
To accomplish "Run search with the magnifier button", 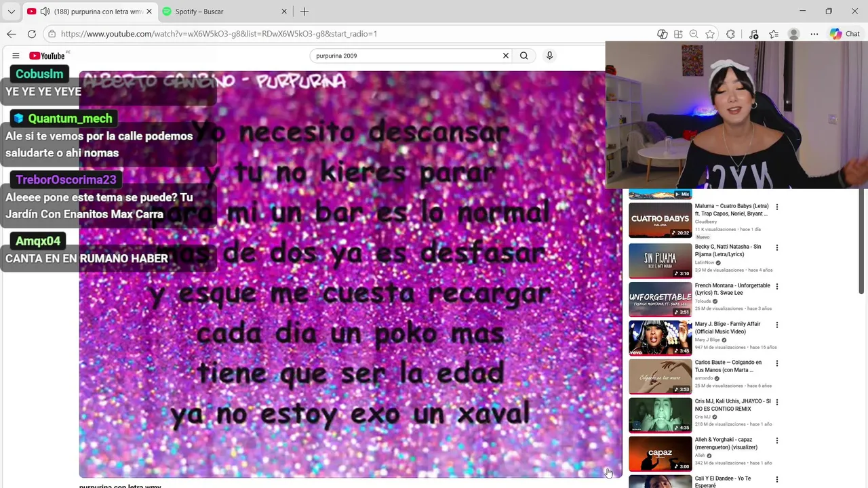I will tap(524, 56).
